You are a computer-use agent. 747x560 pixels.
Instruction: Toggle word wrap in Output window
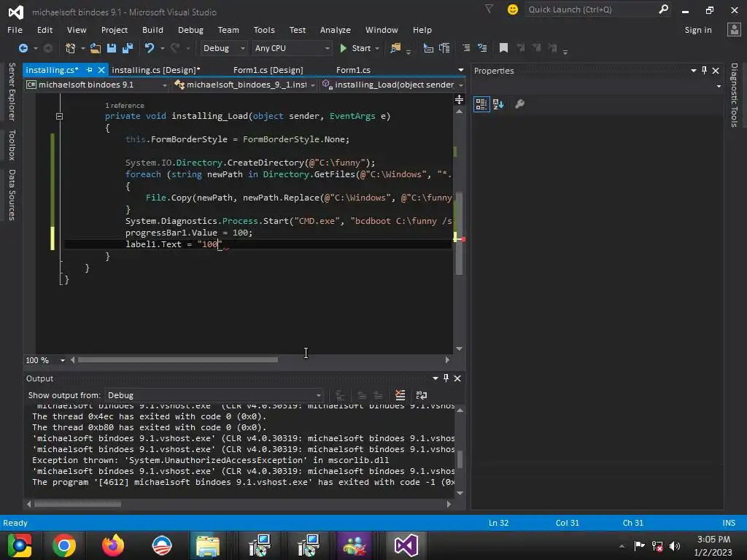[422, 394]
